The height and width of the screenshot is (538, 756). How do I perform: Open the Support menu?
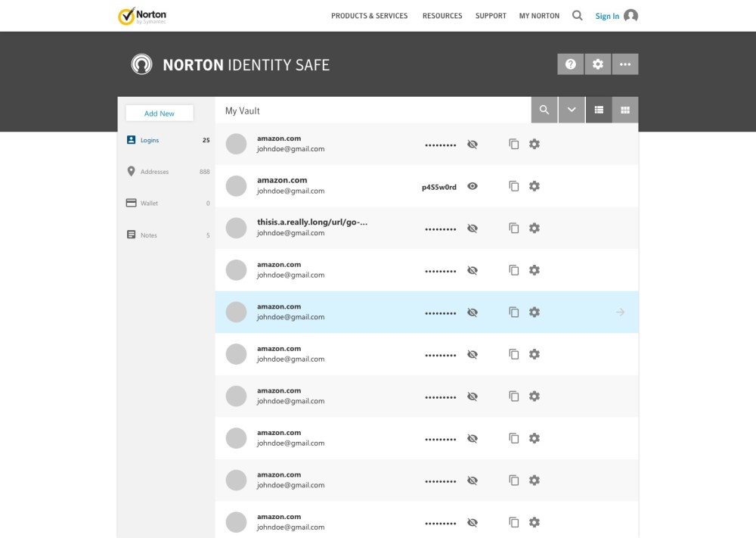click(x=491, y=16)
